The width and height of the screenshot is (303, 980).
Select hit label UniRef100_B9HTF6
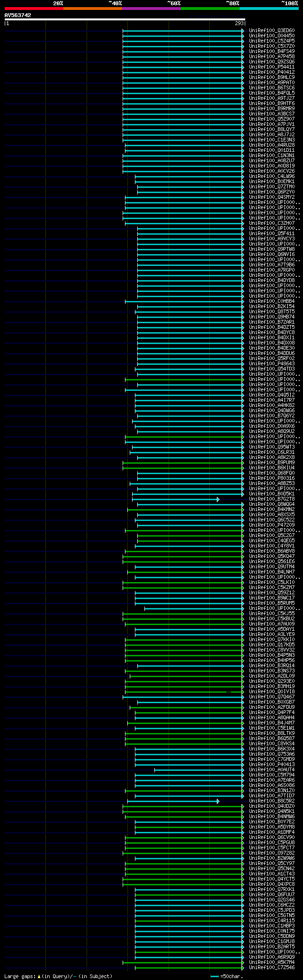tap(272, 104)
